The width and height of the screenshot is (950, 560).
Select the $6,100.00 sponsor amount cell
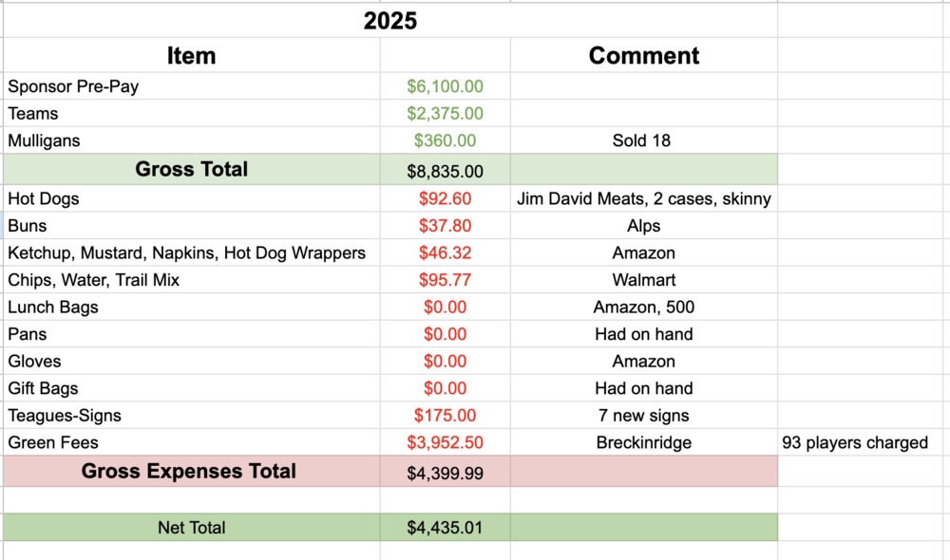click(x=445, y=86)
